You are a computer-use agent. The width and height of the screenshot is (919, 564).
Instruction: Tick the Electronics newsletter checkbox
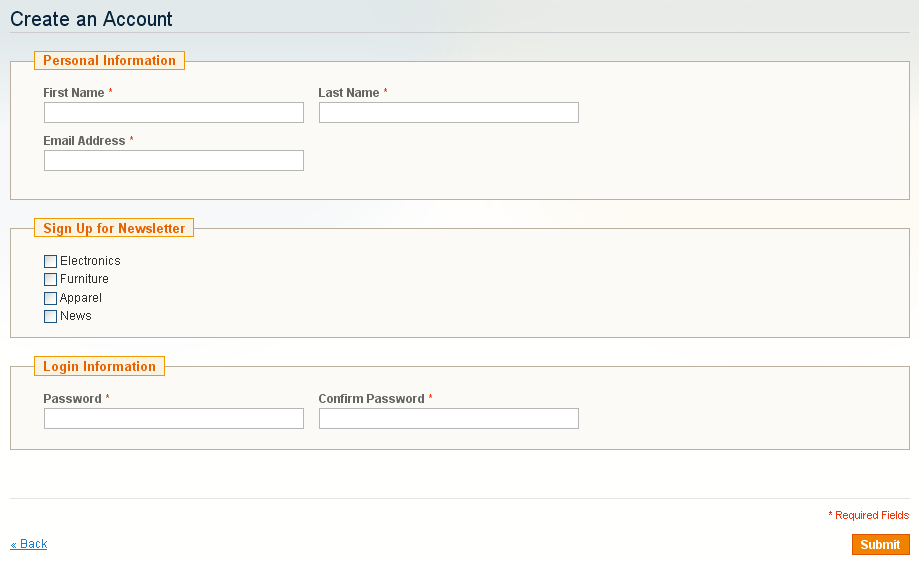(51, 261)
